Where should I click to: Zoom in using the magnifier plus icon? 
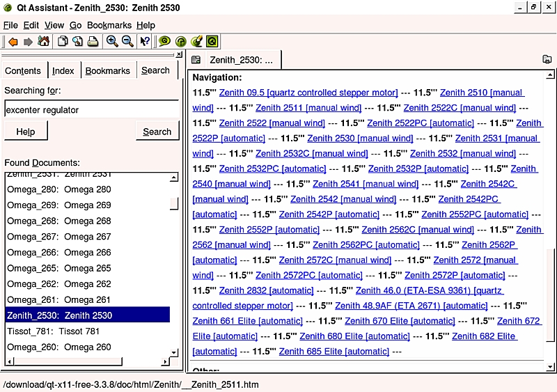tap(112, 42)
